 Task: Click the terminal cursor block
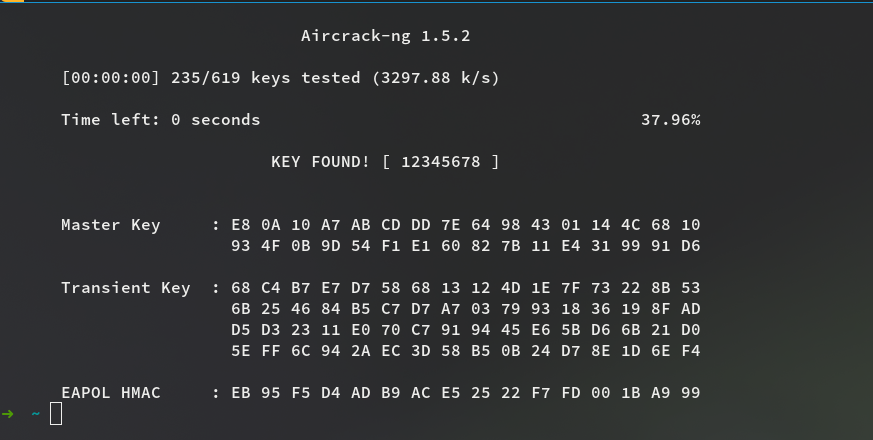click(x=56, y=413)
